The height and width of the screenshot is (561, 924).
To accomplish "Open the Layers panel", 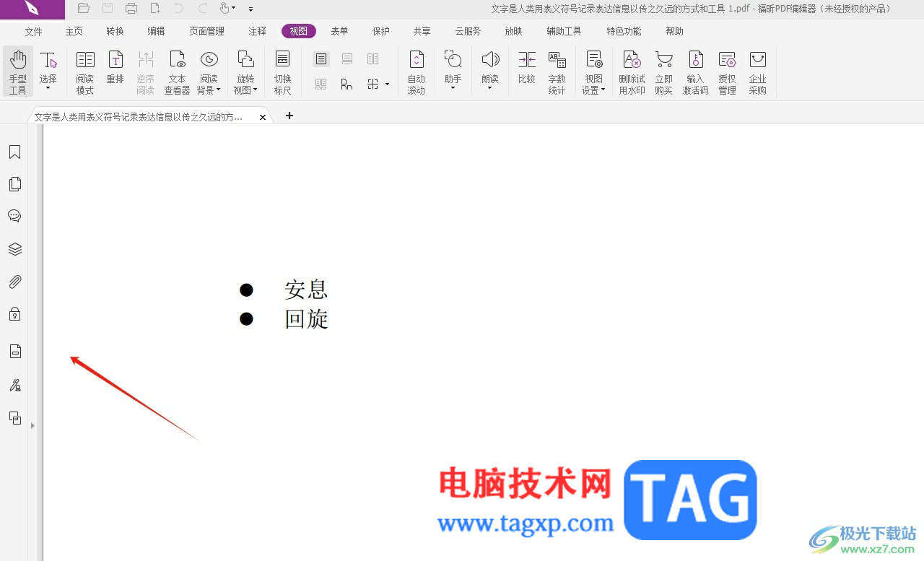I will pos(14,249).
